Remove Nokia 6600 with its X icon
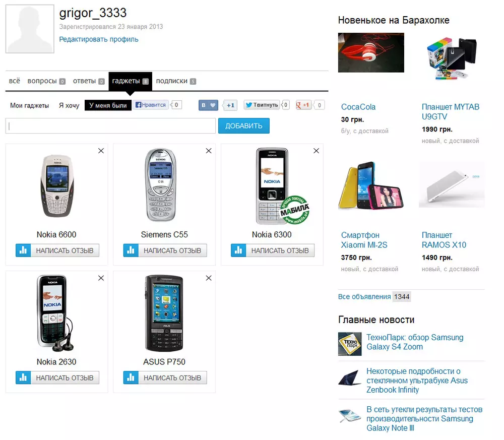 (x=101, y=151)
